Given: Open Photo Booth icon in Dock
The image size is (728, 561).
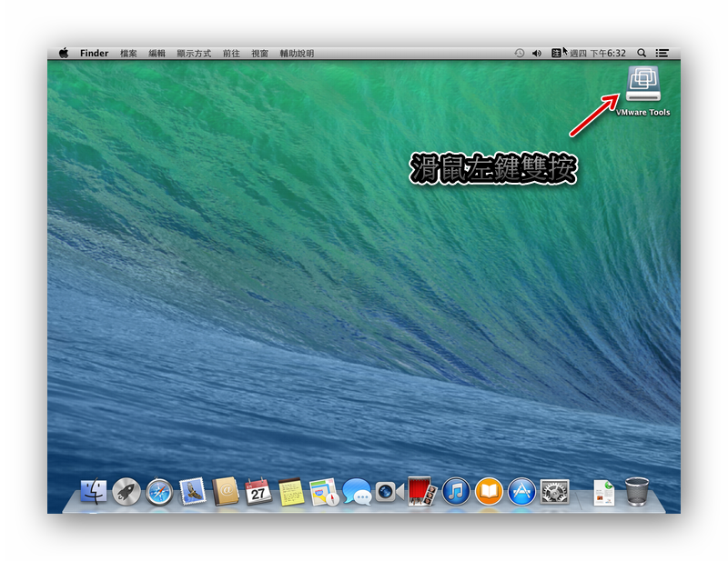Looking at the screenshot, I should tap(422, 491).
